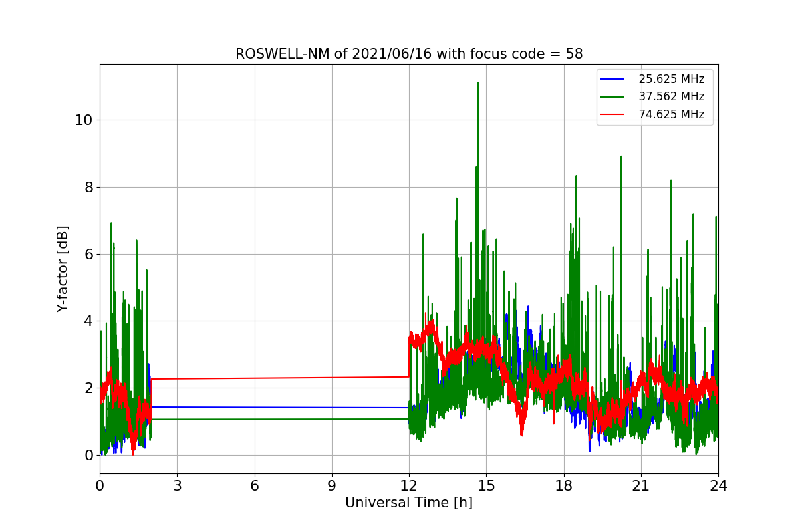Image resolution: width=798 pixels, height=532 pixels.
Task: Click the flat blue line between hours 3 and 12
Action: pos(279,407)
